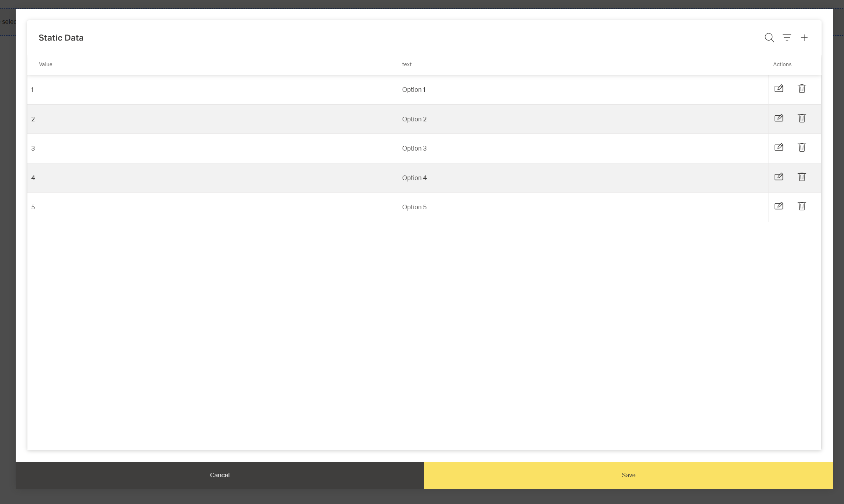Delete the Option 4 row
The width and height of the screenshot is (844, 504).
click(x=802, y=177)
